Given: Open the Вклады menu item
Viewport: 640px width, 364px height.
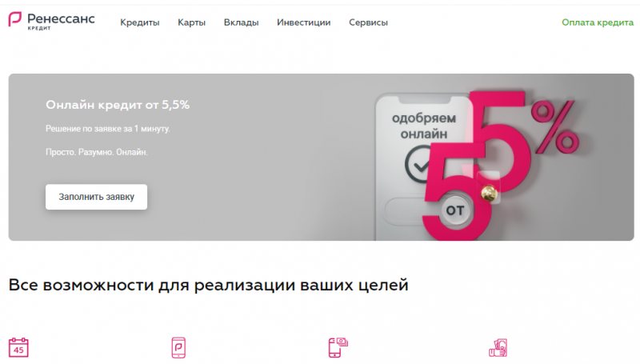Looking at the screenshot, I should coord(242,22).
